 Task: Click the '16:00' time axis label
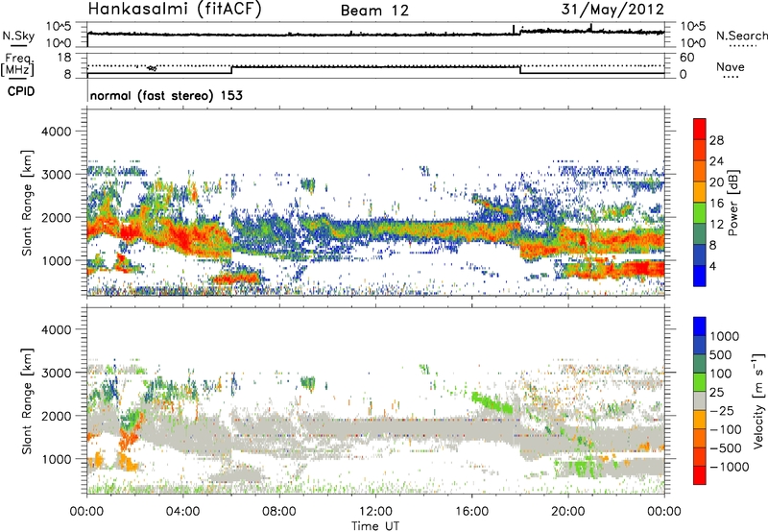pos(471,512)
